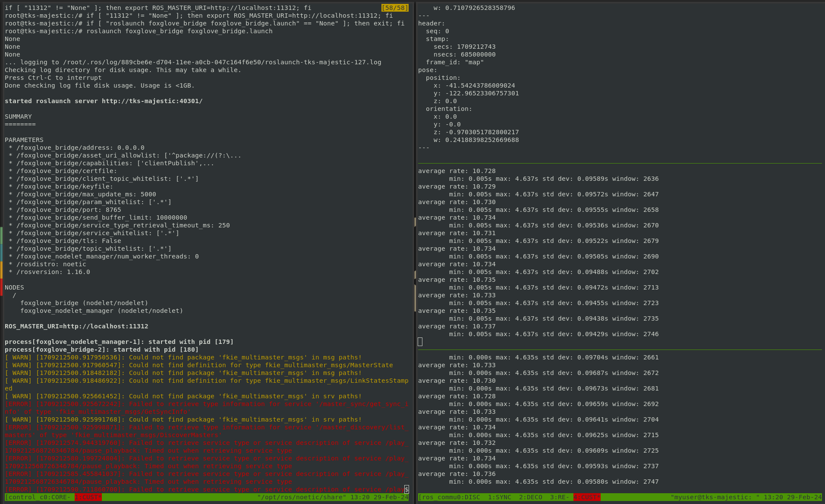The height and width of the screenshot is (504, 825).
Task: Select the foxglove_nodelet_manager (nodelet/nodelet) node entry
Action: coord(102,311)
